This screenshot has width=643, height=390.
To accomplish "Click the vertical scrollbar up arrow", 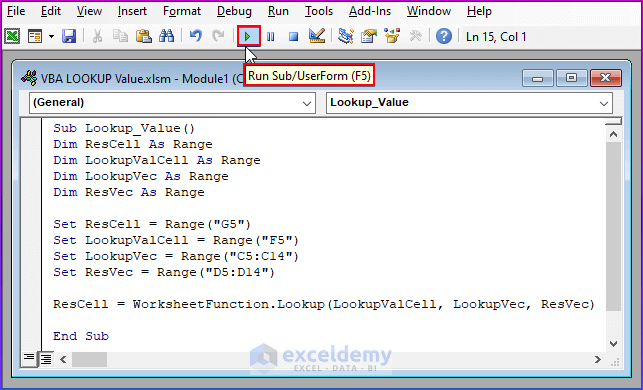I will (x=613, y=134).
